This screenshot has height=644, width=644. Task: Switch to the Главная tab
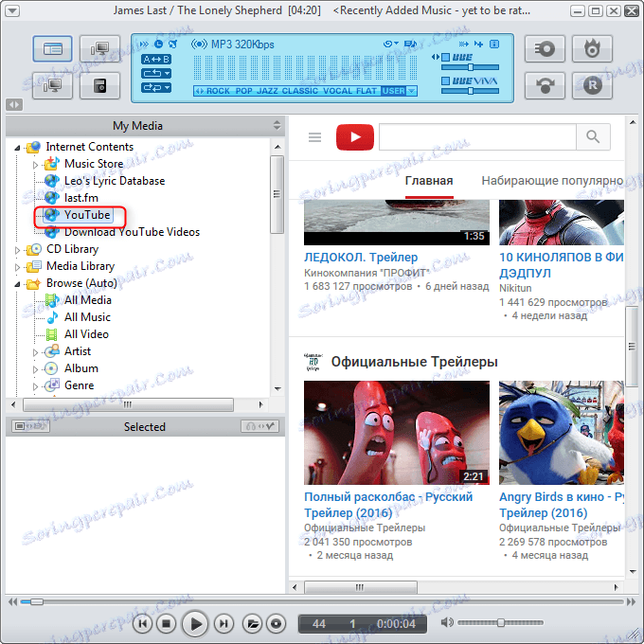(429, 181)
